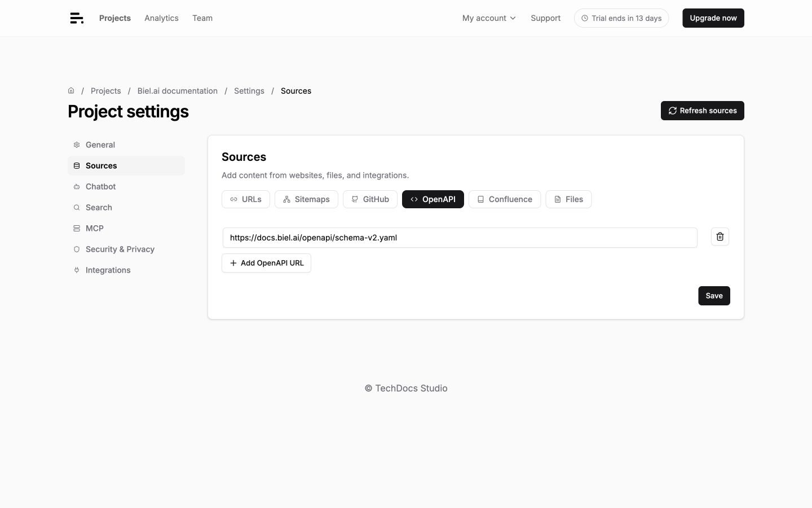
Task: Save the sources settings
Action: [714, 296]
